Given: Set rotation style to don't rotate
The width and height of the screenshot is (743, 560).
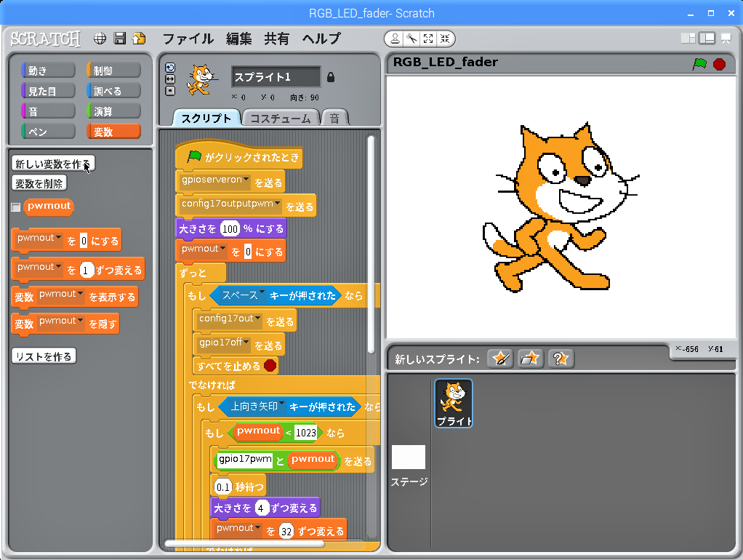Looking at the screenshot, I should [x=170, y=91].
